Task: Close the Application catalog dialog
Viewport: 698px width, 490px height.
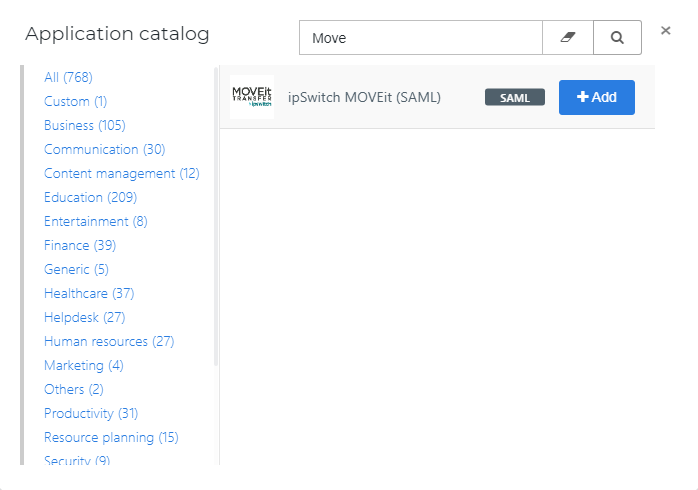Action: pyautogui.click(x=666, y=31)
